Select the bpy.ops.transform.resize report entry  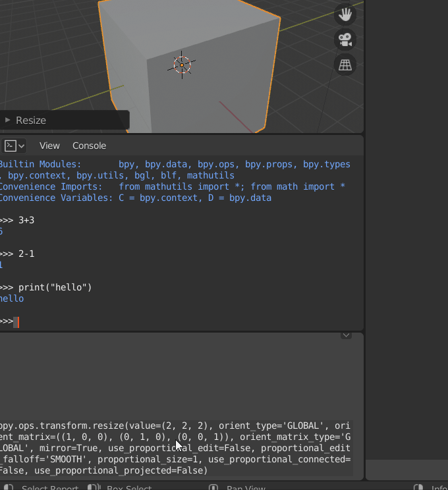pyautogui.click(x=177, y=448)
